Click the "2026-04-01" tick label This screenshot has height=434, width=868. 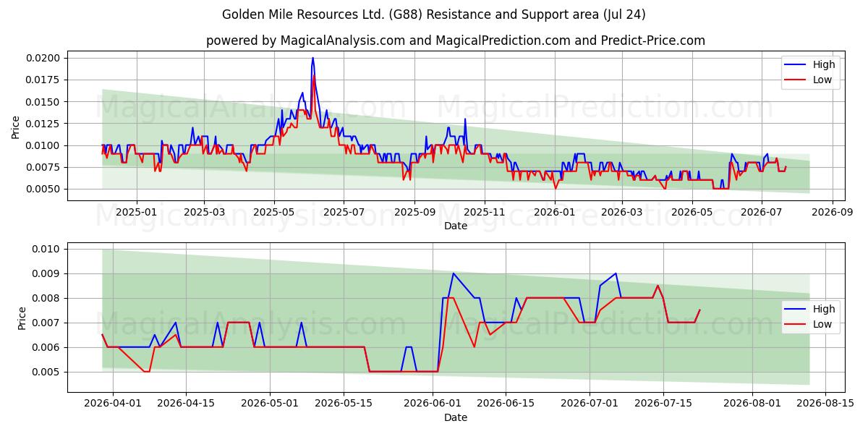(x=113, y=404)
